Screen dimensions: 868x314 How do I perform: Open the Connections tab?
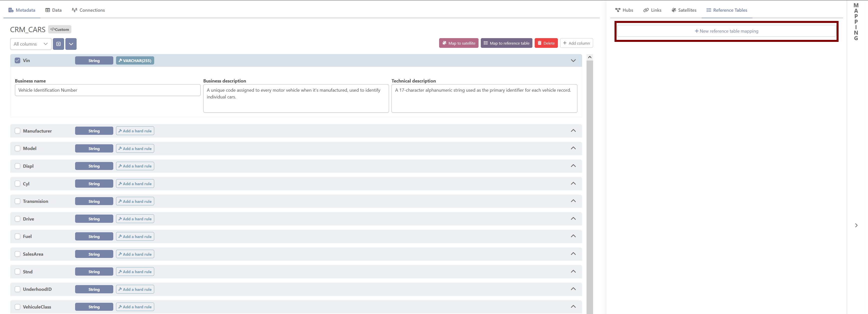(88, 10)
